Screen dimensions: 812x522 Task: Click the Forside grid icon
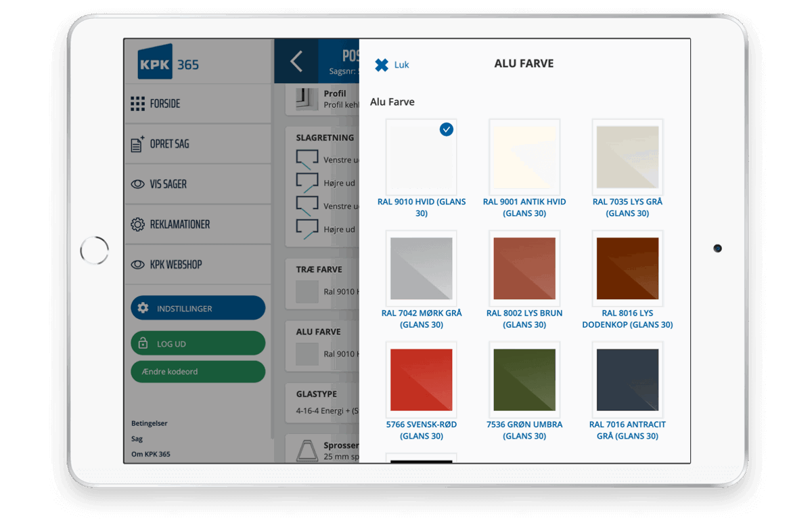[138, 104]
